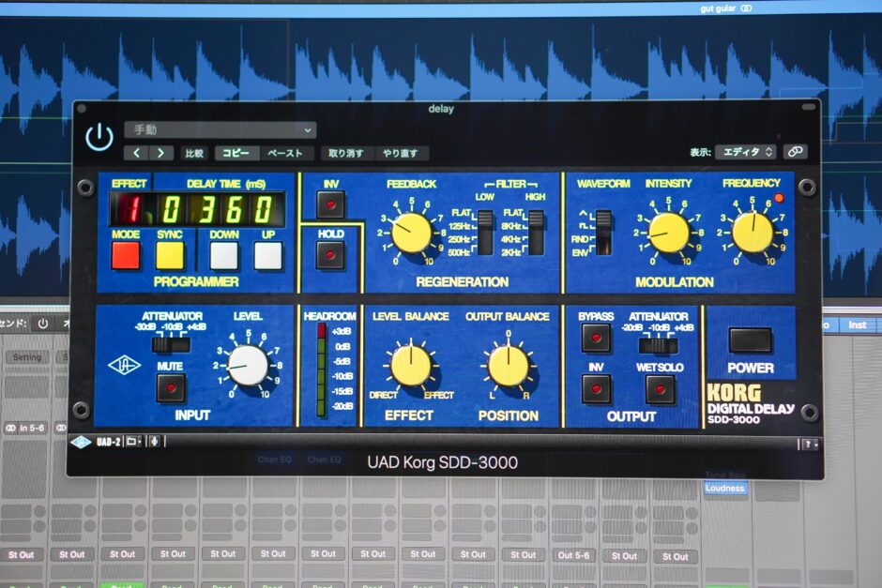The width and height of the screenshot is (882, 588).
Task: Enable INV above the HOLD button
Action: pyautogui.click(x=330, y=202)
